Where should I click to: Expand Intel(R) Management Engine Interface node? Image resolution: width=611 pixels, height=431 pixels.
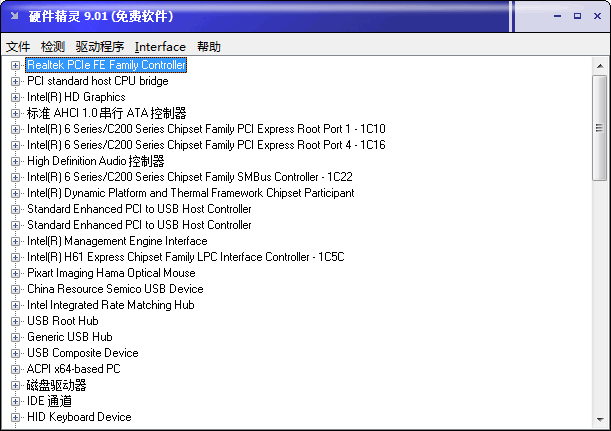pyautogui.click(x=15, y=241)
